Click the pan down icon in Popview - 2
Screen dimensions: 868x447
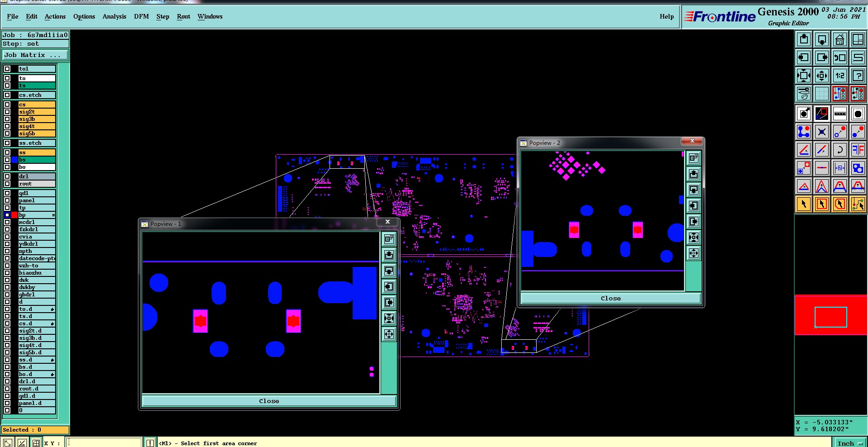(693, 190)
